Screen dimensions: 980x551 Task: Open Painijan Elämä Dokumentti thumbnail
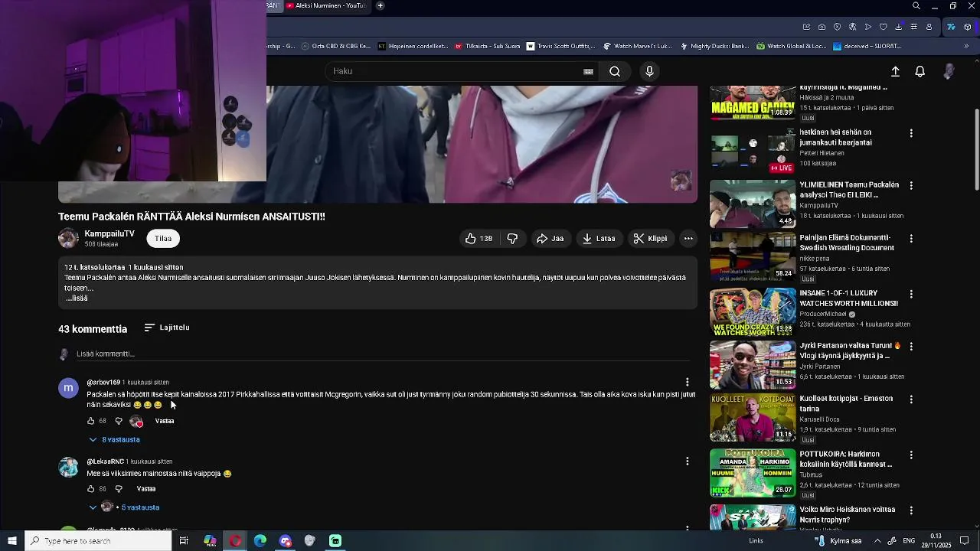tap(753, 257)
